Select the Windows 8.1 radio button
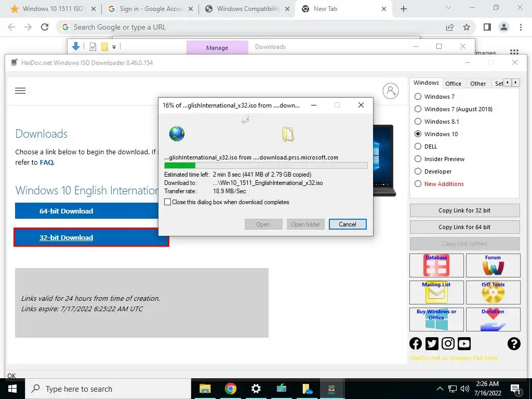532x399 pixels. tap(418, 122)
